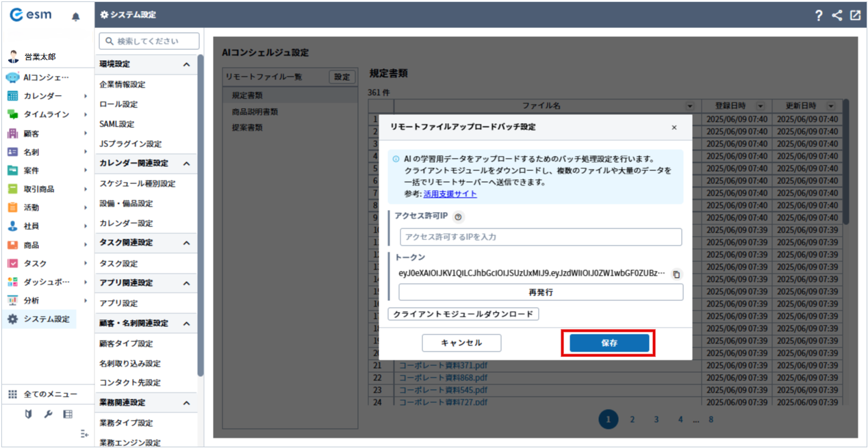Expand the カレンダー submenu arrow
Screen dimensions: 868x448
86,96
